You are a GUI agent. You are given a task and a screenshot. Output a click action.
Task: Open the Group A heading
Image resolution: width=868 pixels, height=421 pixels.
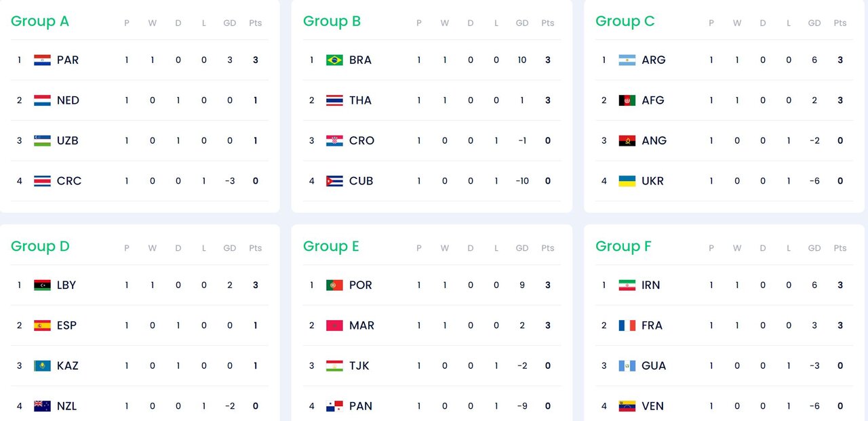[x=40, y=22]
